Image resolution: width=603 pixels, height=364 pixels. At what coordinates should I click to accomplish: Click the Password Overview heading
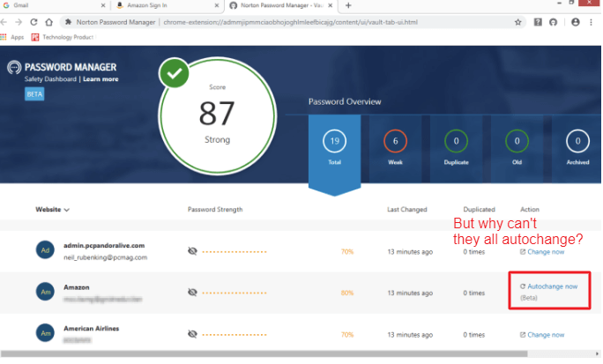345,102
